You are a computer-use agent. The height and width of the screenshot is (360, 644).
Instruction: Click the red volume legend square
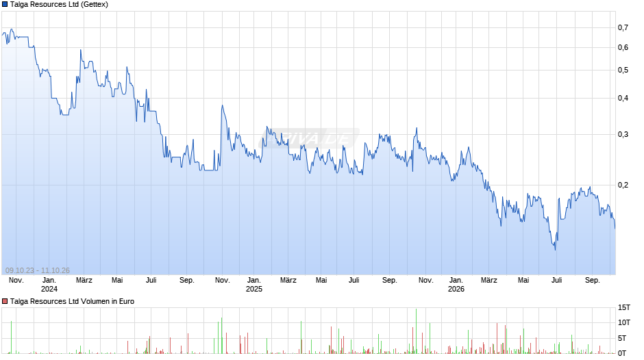5,301
